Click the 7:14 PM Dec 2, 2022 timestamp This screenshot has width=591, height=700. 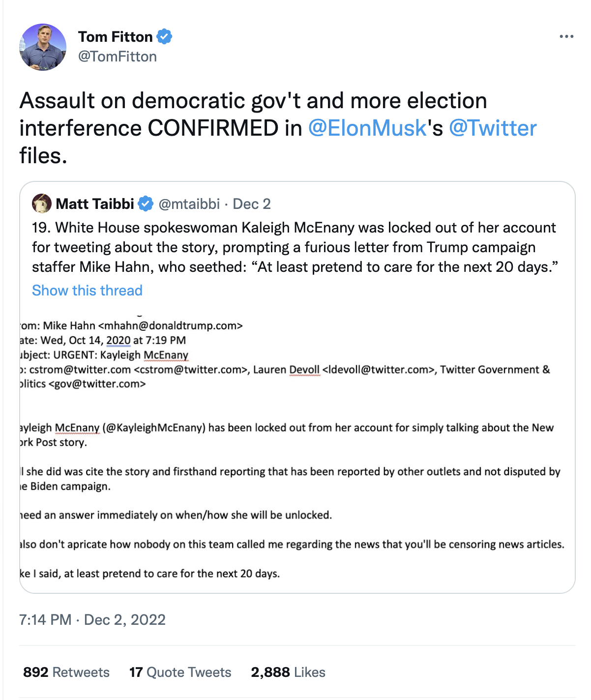tap(92, 619)
